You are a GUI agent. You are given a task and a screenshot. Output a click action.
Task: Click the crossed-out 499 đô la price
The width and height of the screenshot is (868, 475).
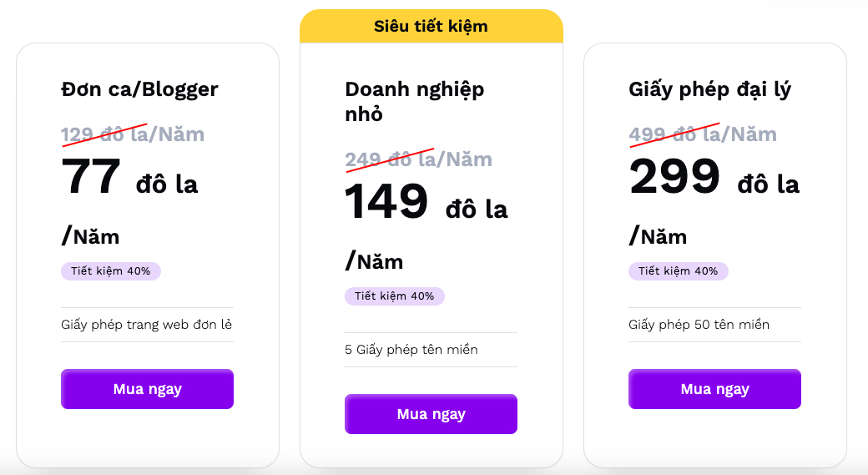702,134
